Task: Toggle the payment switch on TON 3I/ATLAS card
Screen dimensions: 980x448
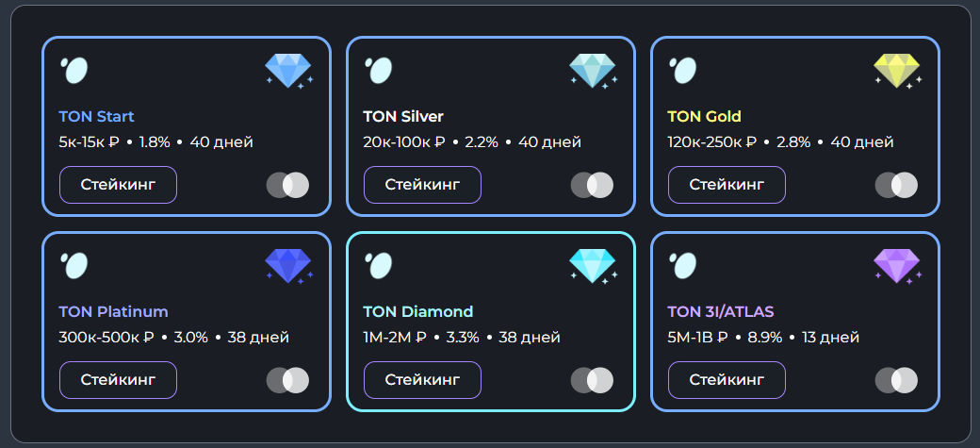Action: [896, 380]
